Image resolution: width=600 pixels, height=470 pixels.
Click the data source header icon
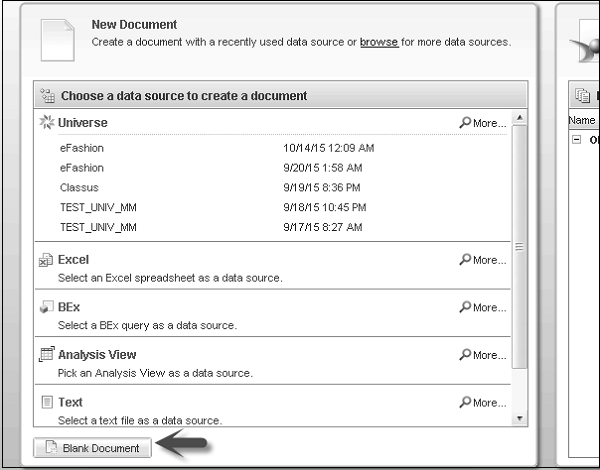coord(46,96)
